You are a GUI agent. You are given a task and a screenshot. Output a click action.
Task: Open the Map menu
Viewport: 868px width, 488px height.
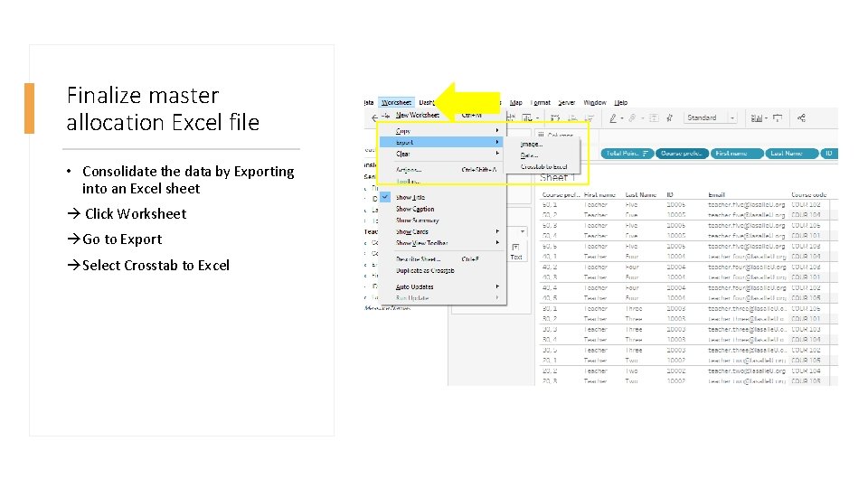pos(516,102)
